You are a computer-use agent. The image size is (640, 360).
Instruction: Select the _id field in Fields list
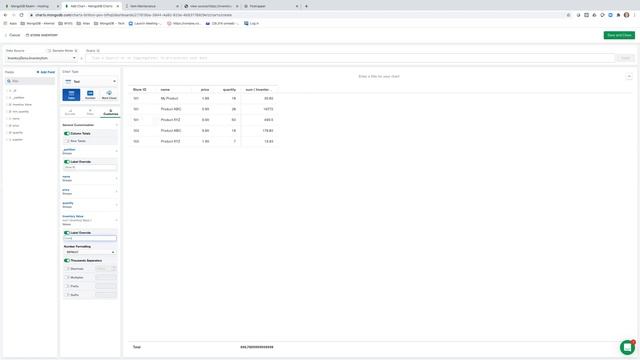coord(14,91)
